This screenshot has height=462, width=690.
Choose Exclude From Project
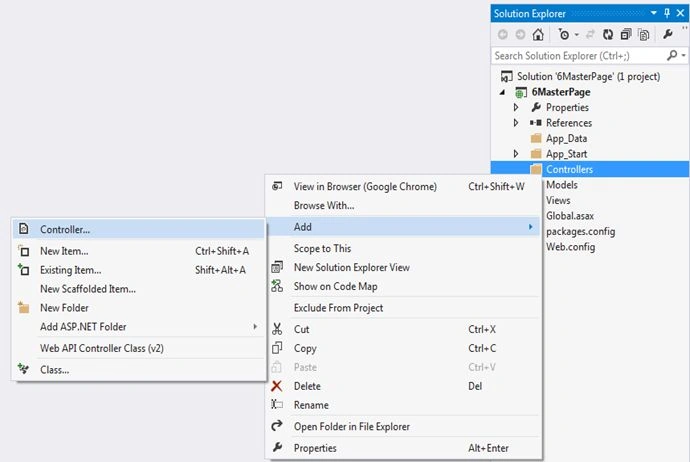tap(403, 308)
